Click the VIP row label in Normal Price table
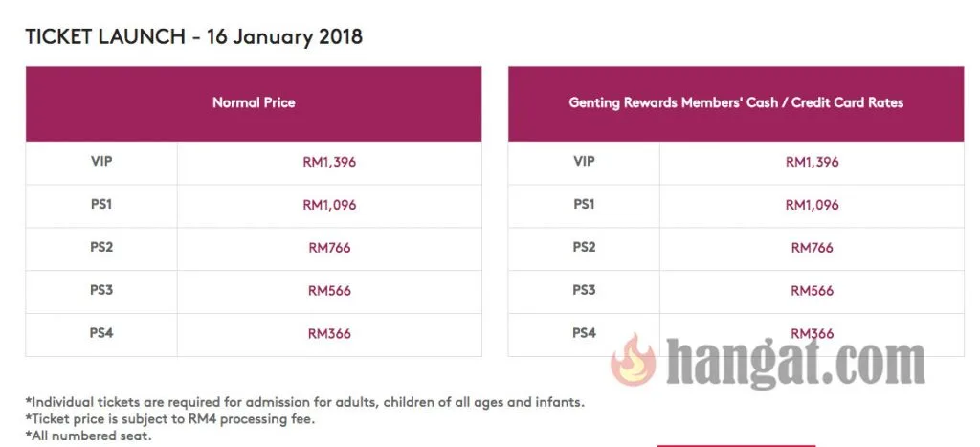The image size is (980, 447). pos(101,162)
